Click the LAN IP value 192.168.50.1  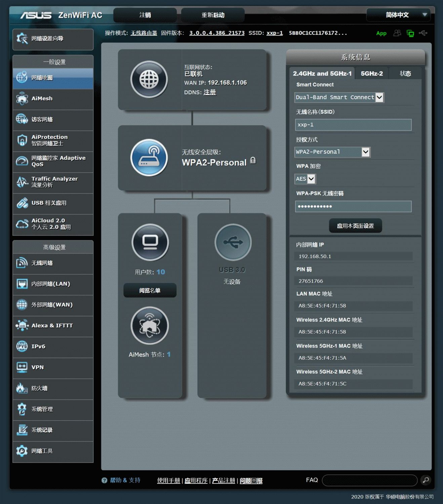(315, 256)
